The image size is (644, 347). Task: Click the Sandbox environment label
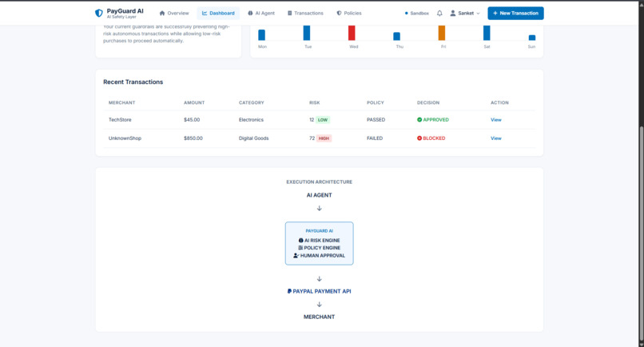(x=419, y=13)
